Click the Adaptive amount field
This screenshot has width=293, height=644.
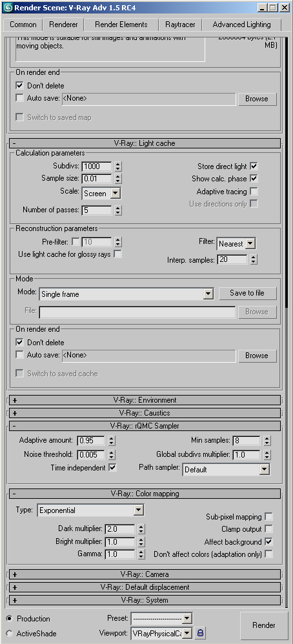coord(91,441)
